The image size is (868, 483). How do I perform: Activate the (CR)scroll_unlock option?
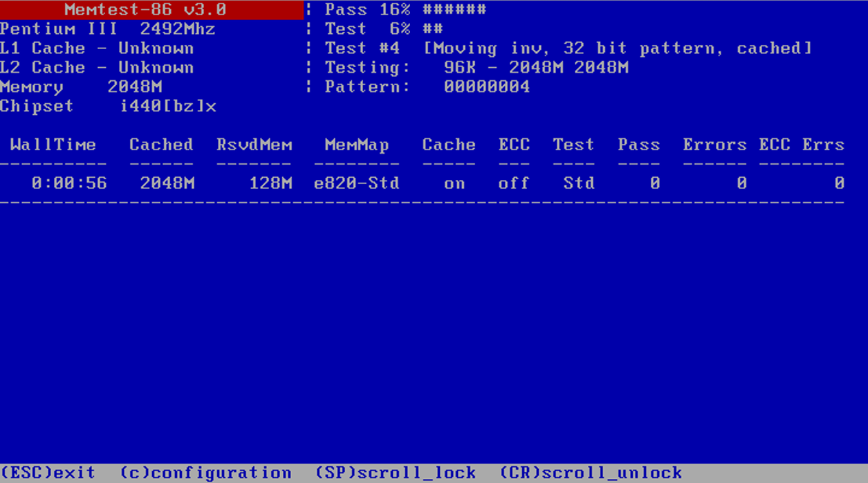tap(591, 473)
